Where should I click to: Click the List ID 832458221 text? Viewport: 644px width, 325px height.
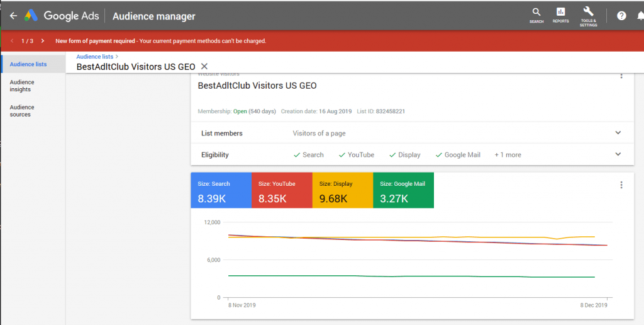pos(380,111)
